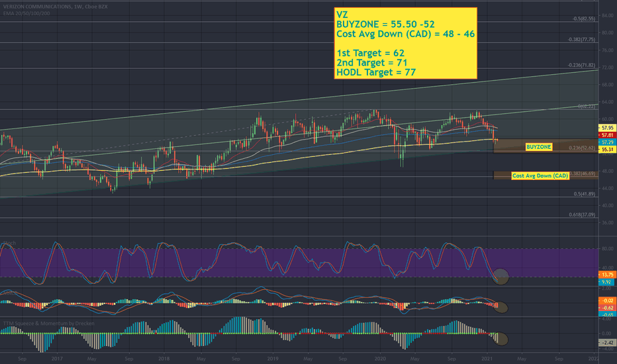This screenshot has width=617, height=364.
Task: Select the yellow BUYZONE label on the chart
Action: (x=539, y=147)
